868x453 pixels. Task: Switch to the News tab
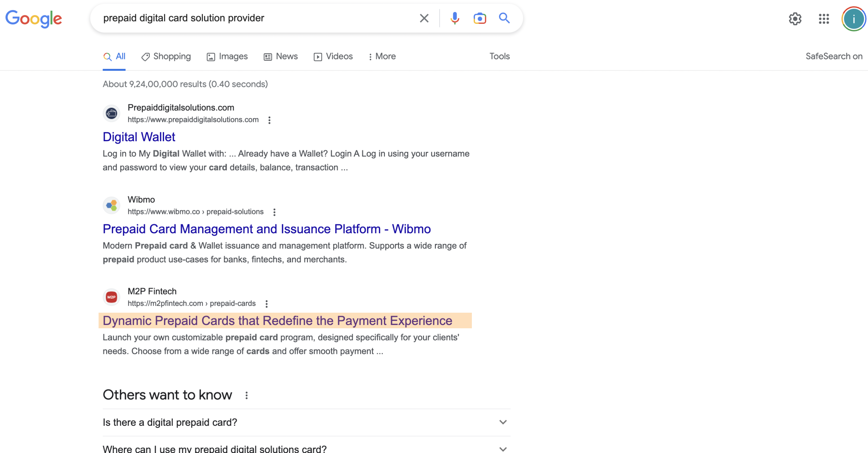281,56
